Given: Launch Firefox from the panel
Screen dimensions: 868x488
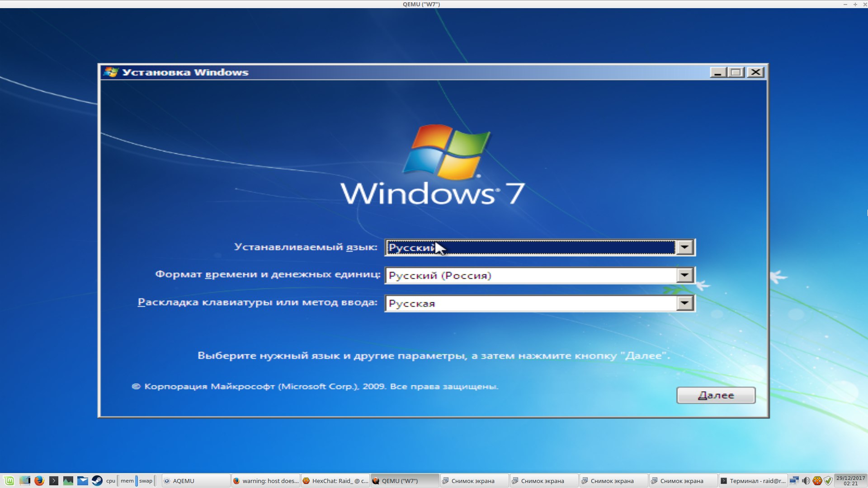Looking at the screenshot, I should point(39,481).
